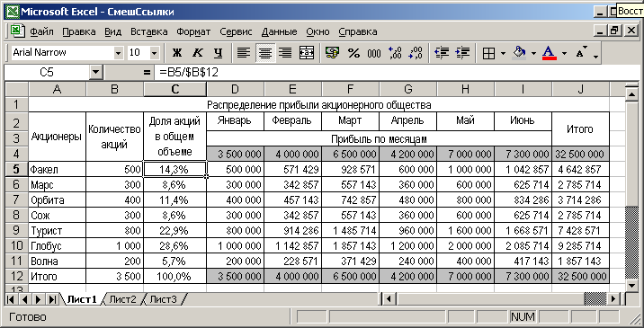Image resolution: width=644 pixels, height=328 pixels.
Task: Select Лист1 sheet tab
Action: [82, 299]
